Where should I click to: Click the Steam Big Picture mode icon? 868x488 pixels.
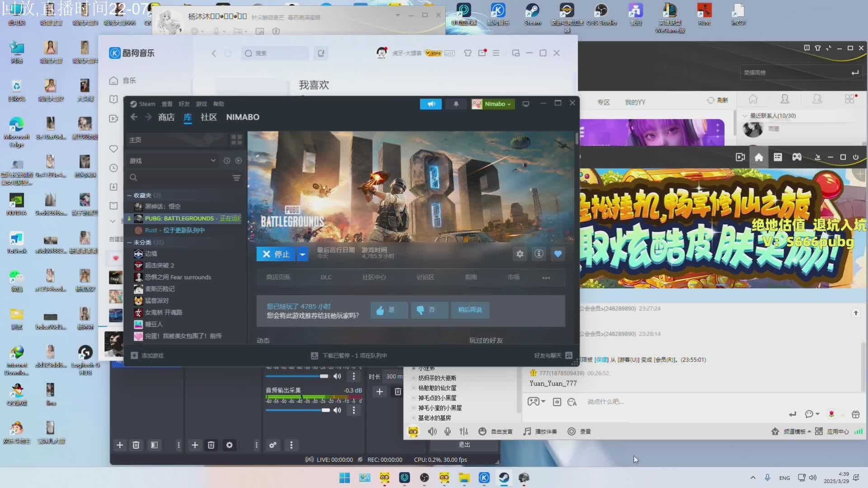[526, 104]
